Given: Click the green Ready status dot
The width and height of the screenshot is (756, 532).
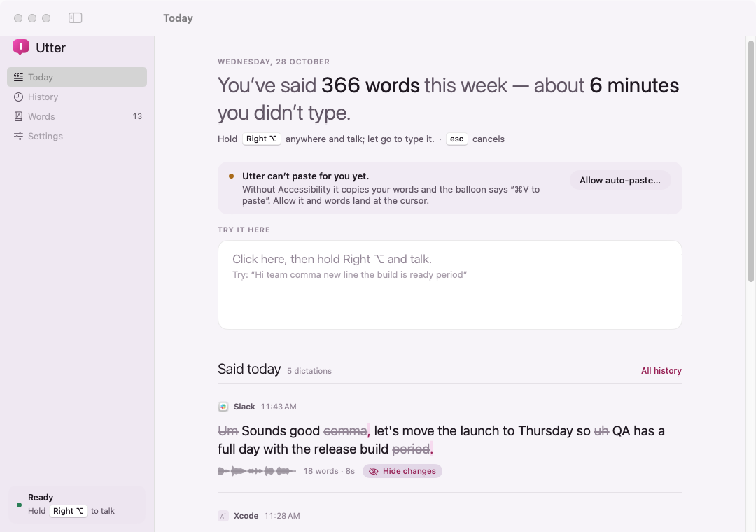Looking at the screenshot, I should click(x=20, y=505).
